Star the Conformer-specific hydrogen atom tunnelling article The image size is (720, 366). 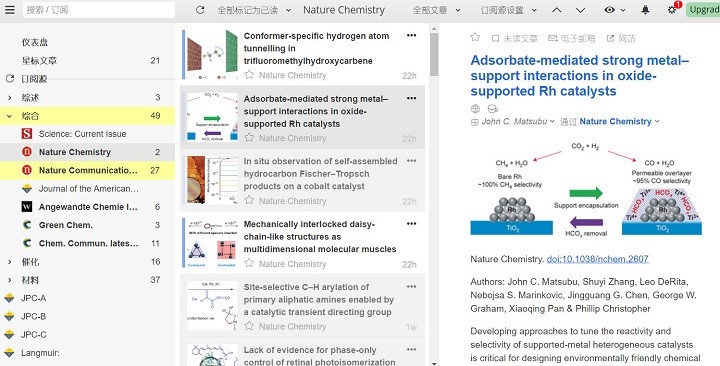(x=249, y=75)
